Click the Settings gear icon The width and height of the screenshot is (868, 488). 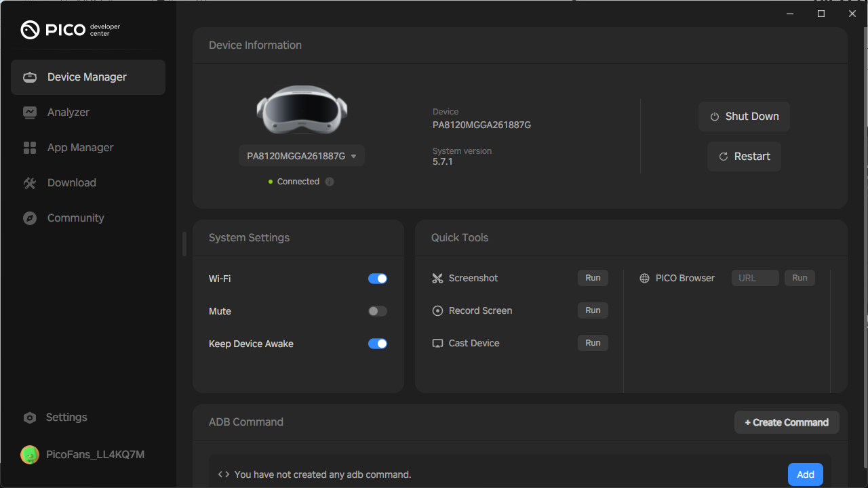click(30, 418)
